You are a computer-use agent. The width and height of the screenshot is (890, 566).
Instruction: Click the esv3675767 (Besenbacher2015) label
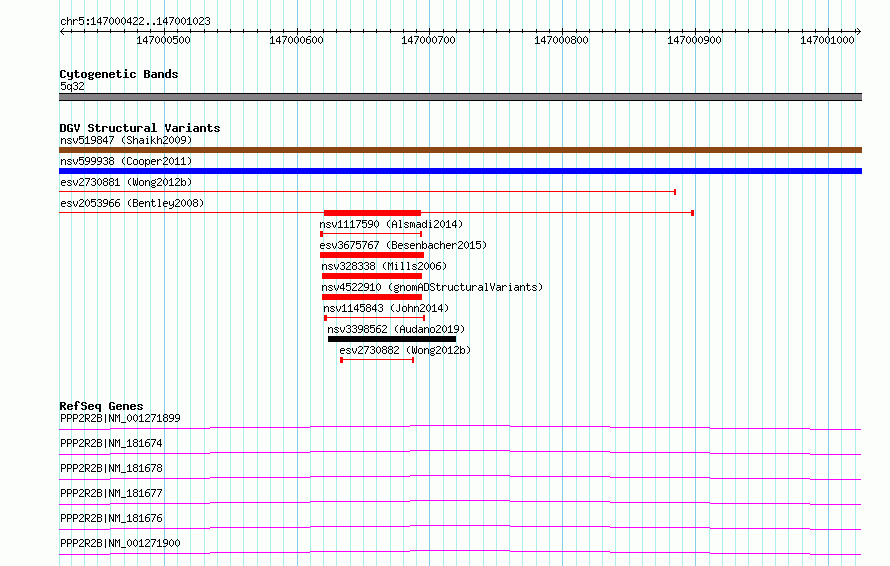[x=403, y=245]
